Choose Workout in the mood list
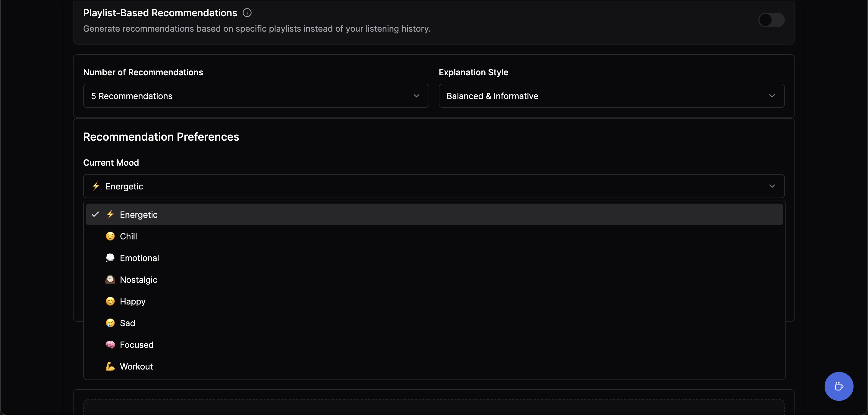 136,367
